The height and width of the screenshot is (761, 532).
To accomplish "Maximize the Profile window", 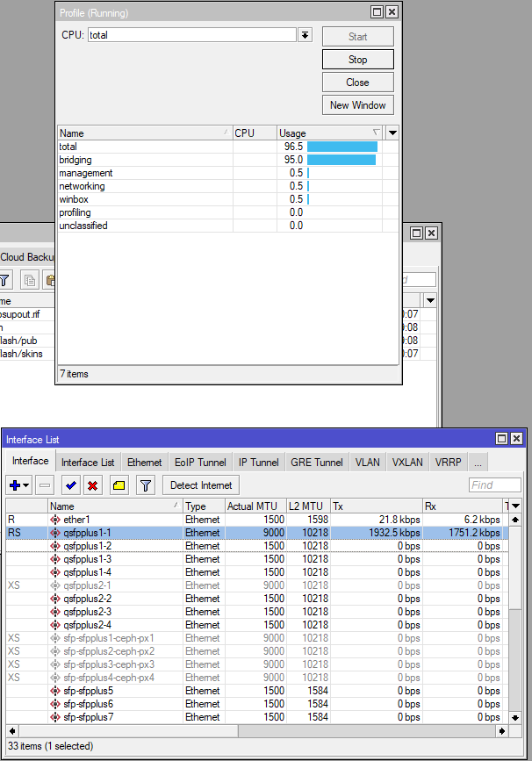I will (377, 12).
